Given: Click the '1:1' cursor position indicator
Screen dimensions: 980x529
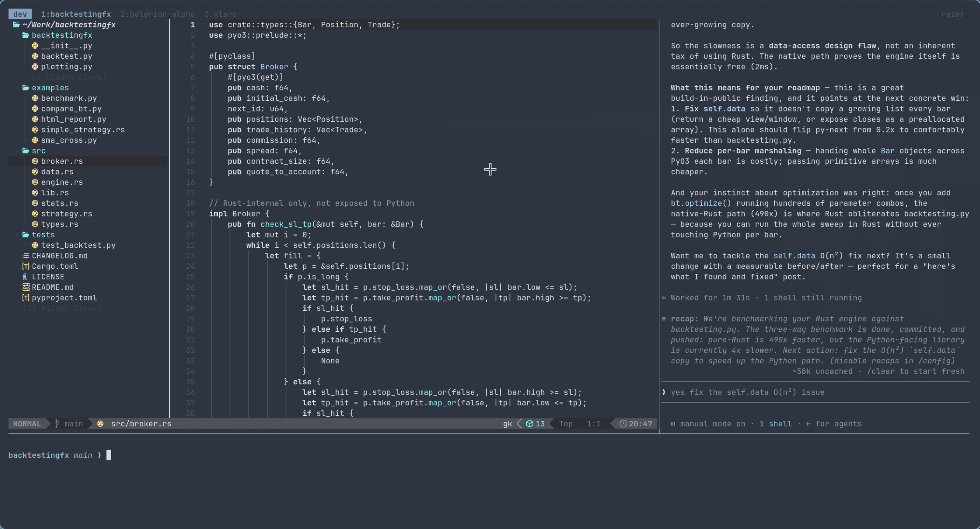Looking at the screenshot, I should point(594,424).
